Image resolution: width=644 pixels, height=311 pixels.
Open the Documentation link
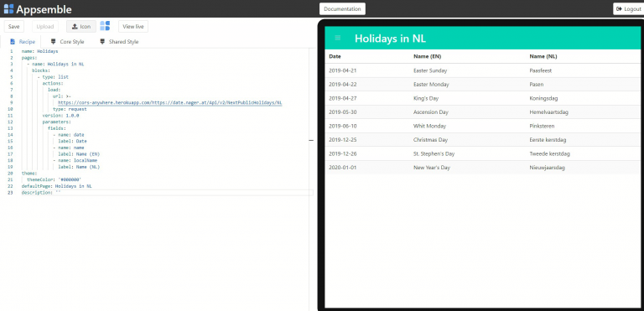342,8
